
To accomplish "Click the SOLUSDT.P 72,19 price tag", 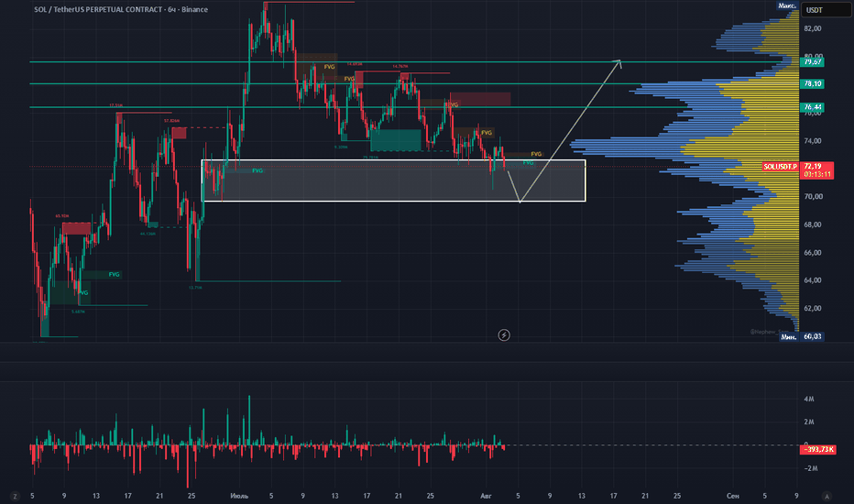I will (797, 166).
